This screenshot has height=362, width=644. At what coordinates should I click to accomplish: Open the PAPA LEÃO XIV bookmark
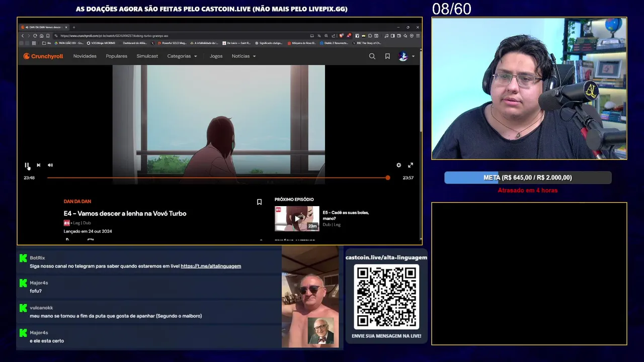click(69, 43)
